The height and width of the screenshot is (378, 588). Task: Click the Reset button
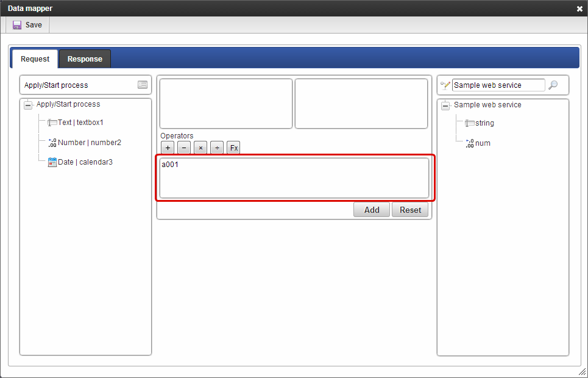410,210
